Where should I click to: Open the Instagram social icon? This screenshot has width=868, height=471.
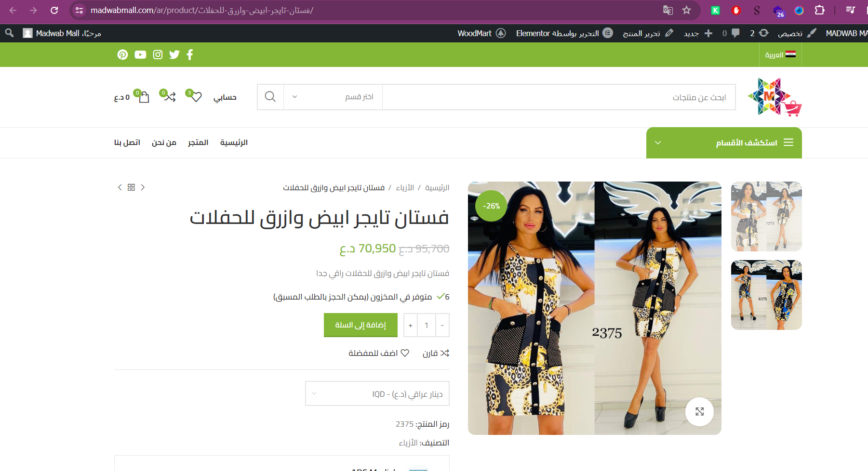[158, 54]
